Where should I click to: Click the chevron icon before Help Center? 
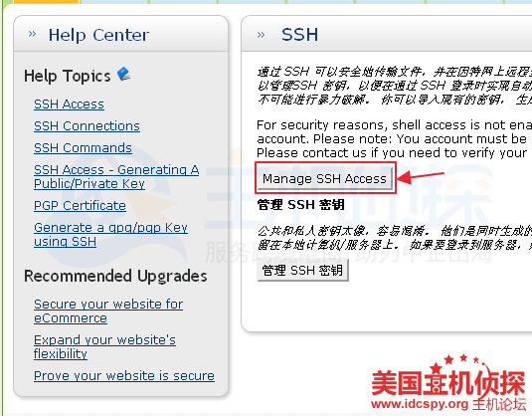pyautogui.click(x=32, y=34)
